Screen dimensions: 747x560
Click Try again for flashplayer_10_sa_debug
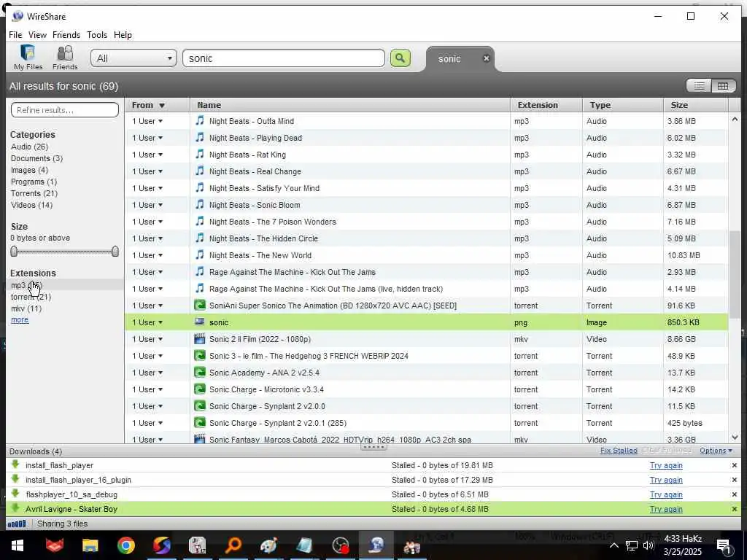tap(666, 494)
